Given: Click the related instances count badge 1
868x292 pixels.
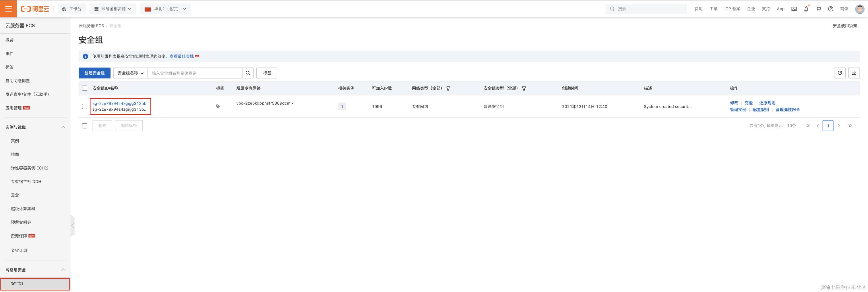Looking at the screenshot, I should 342,106.
